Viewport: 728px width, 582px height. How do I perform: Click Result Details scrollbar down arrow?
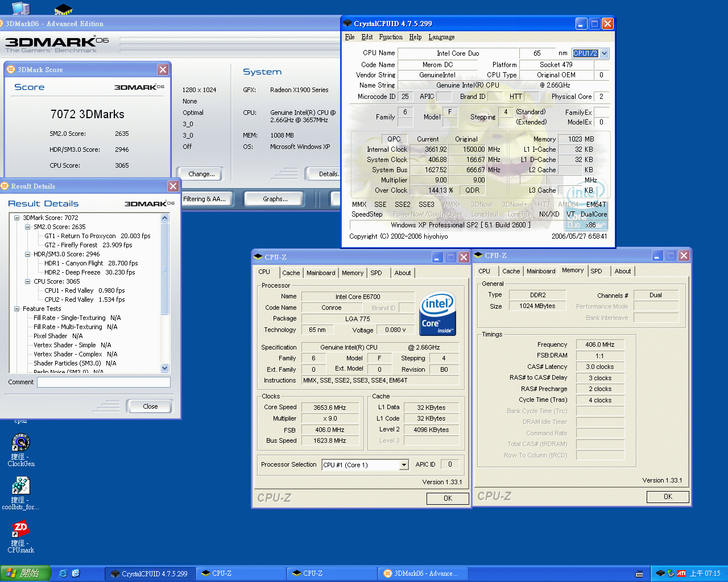coord(165,368)
